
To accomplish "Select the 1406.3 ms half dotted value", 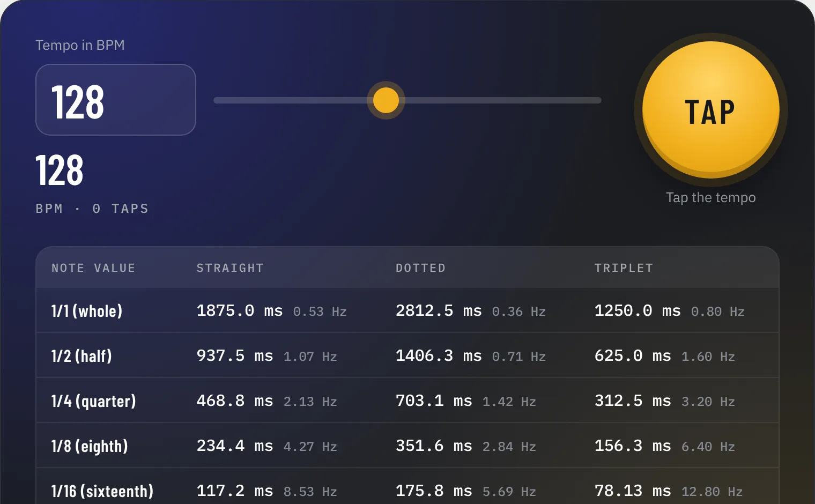I will (x=439, y=356).
